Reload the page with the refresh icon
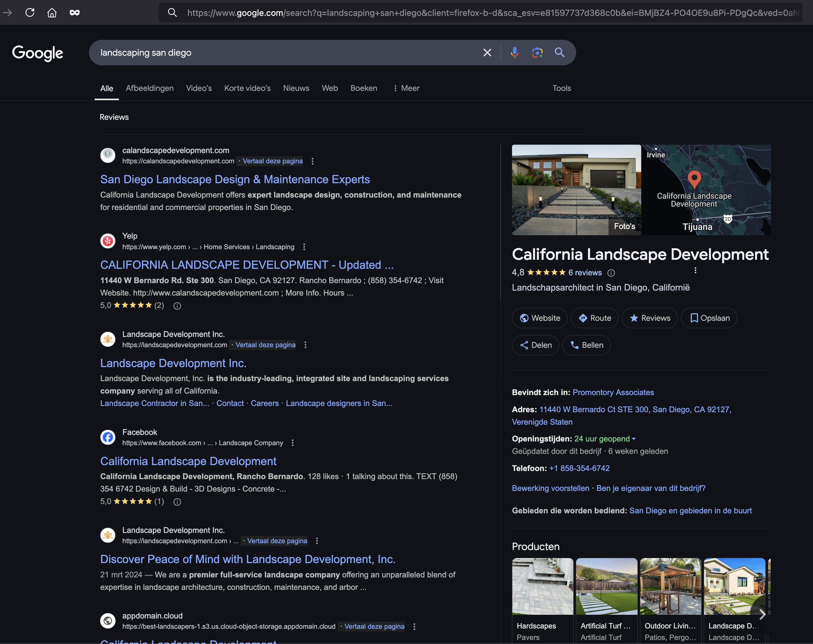This screenshot has width=813, height=644. (x=30, y=12)
